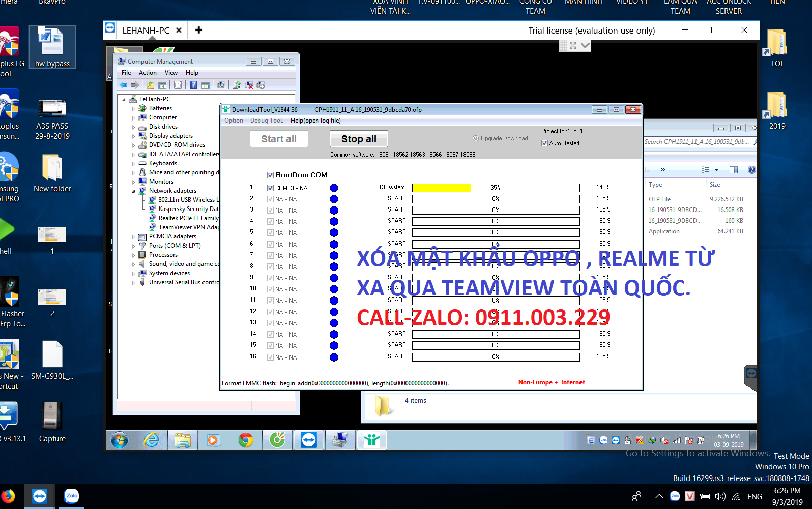Screen dimensions: 812x509
Task: Expand the Keyboards tree node
Action: tap(134, 164)
